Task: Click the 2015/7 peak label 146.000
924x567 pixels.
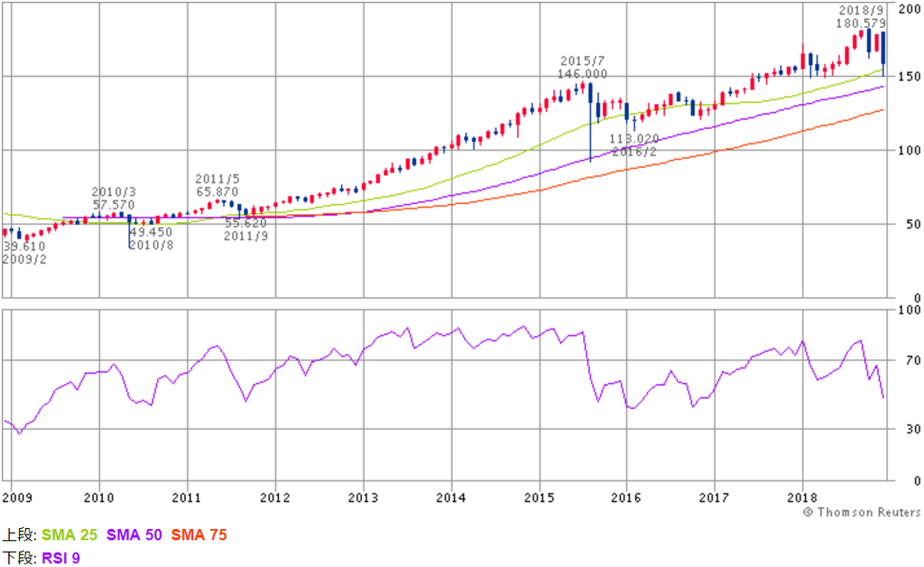Action: tap(582, 74)
